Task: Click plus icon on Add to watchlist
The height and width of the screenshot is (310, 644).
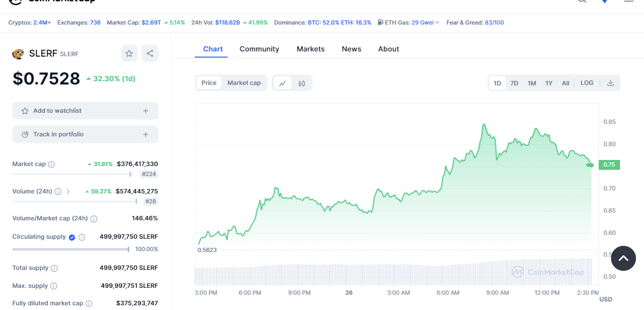Action: (146, 111)
